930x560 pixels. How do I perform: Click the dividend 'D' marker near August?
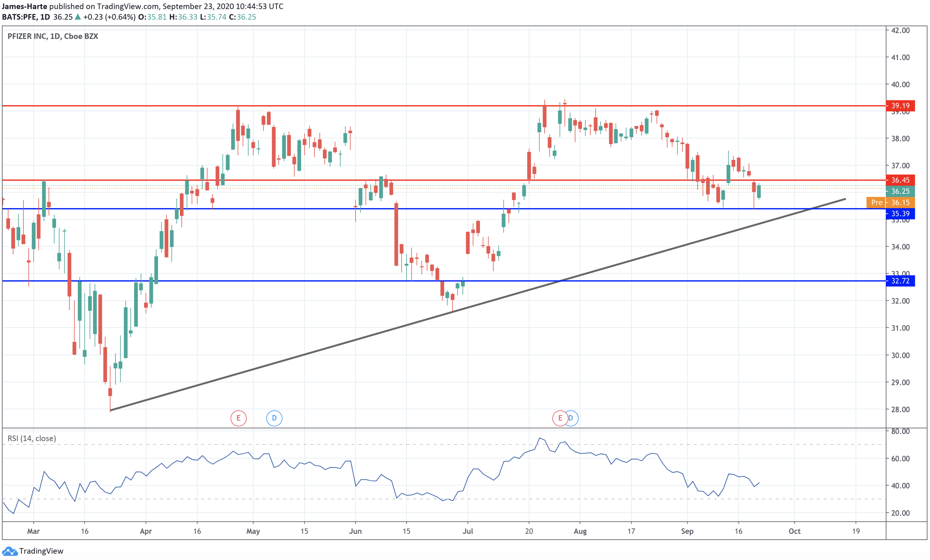573,418
